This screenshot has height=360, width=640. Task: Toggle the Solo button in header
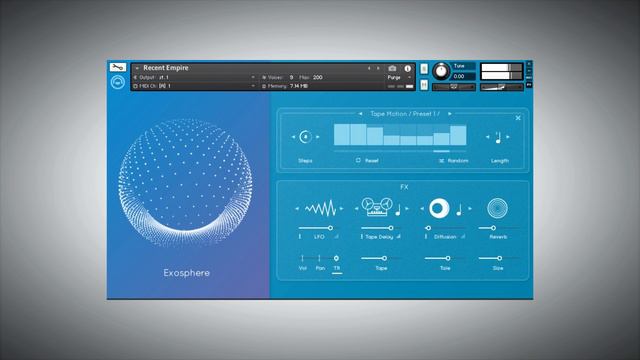[x=424, y=69]
